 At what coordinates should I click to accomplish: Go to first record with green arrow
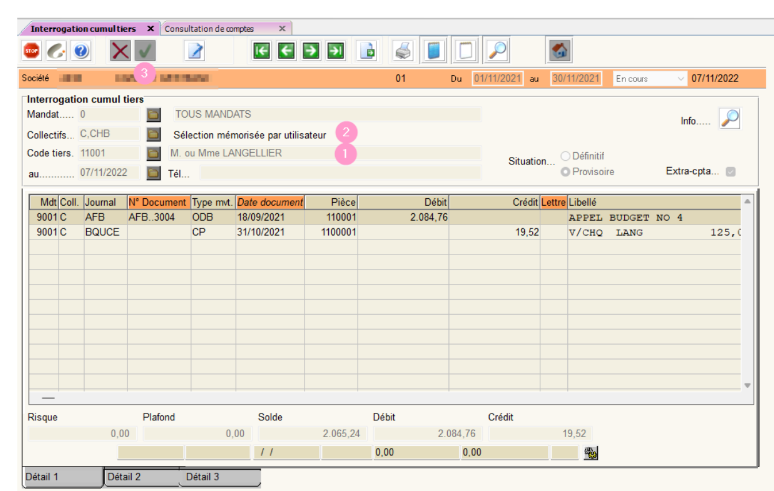[x=262, y=50]
